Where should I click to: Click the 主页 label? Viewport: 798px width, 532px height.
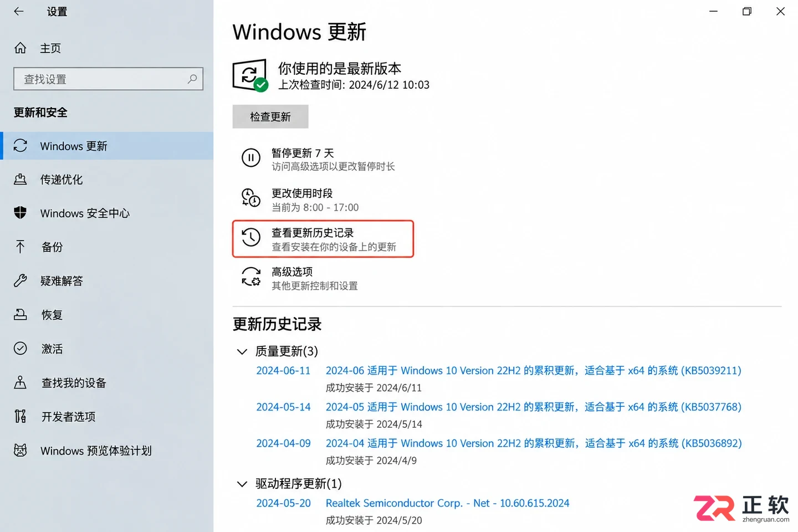[50, 48]
